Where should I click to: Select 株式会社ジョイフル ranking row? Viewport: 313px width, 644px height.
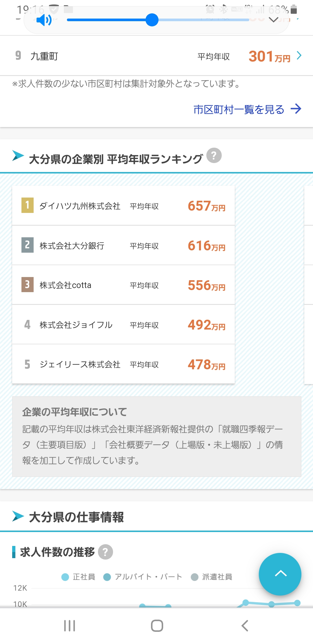tap(123, 325)
